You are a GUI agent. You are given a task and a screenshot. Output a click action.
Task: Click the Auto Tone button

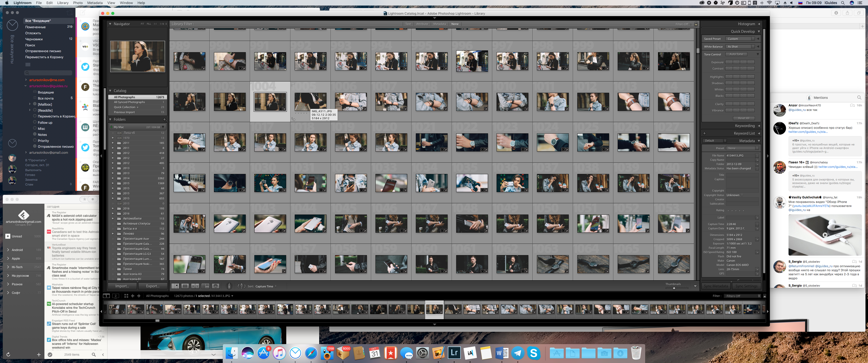736,54
